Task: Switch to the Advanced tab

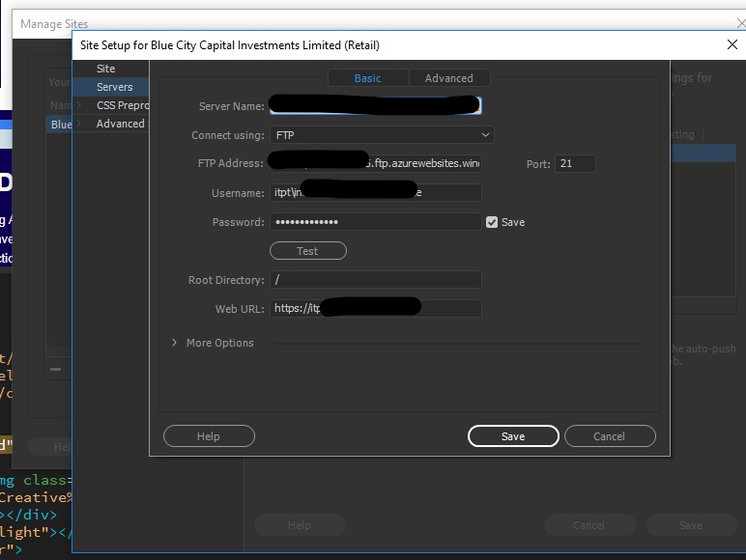Action: [449, 78]
